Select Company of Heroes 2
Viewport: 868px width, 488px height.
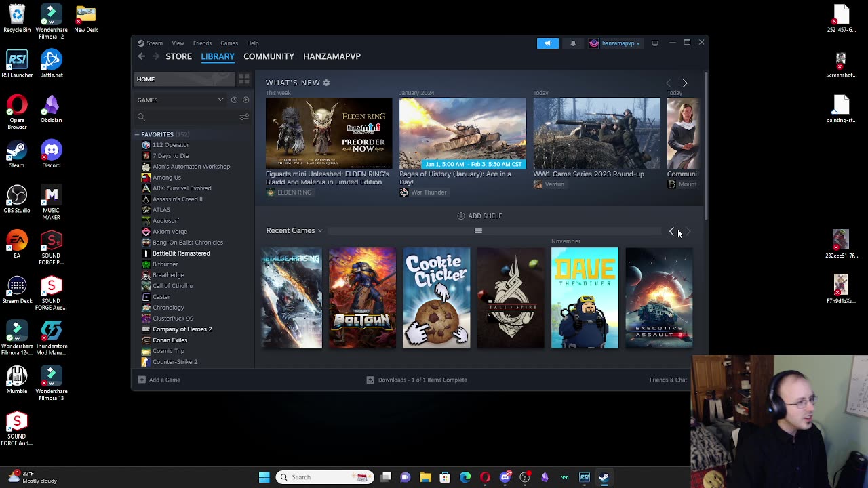[182, 329]
